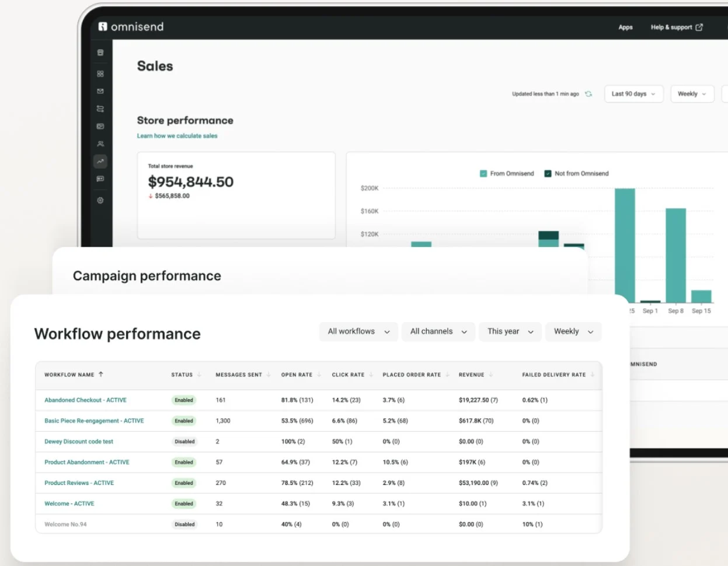728x566 pixels.
Task: Open the audience people icon in sidebar
Action: [x=100, y=144]
